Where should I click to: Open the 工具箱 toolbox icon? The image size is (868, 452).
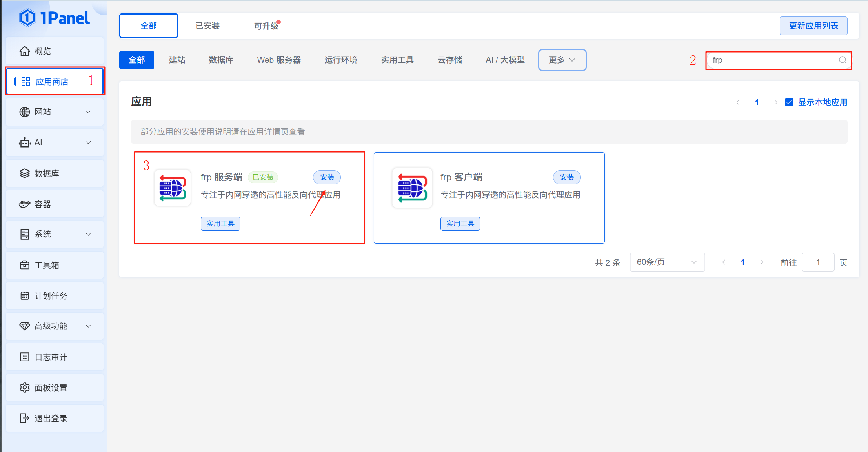25,265
